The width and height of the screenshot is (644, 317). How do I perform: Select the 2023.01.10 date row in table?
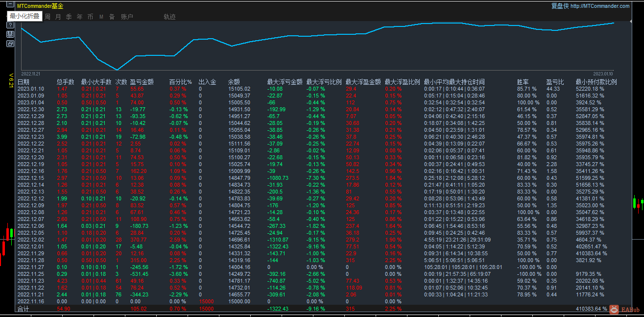(x=31, y=89)
